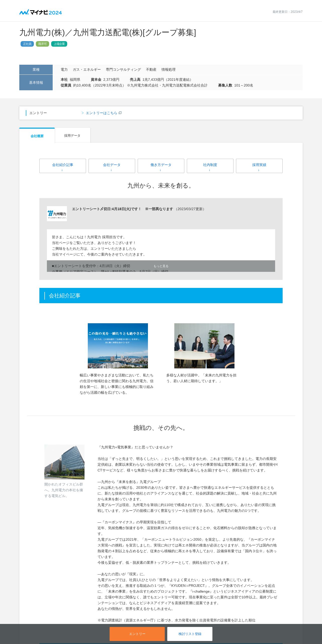The width and height of the screenshot is (322, 644).
Task: Jump to 働き方データ section
Action: [161, 166]
